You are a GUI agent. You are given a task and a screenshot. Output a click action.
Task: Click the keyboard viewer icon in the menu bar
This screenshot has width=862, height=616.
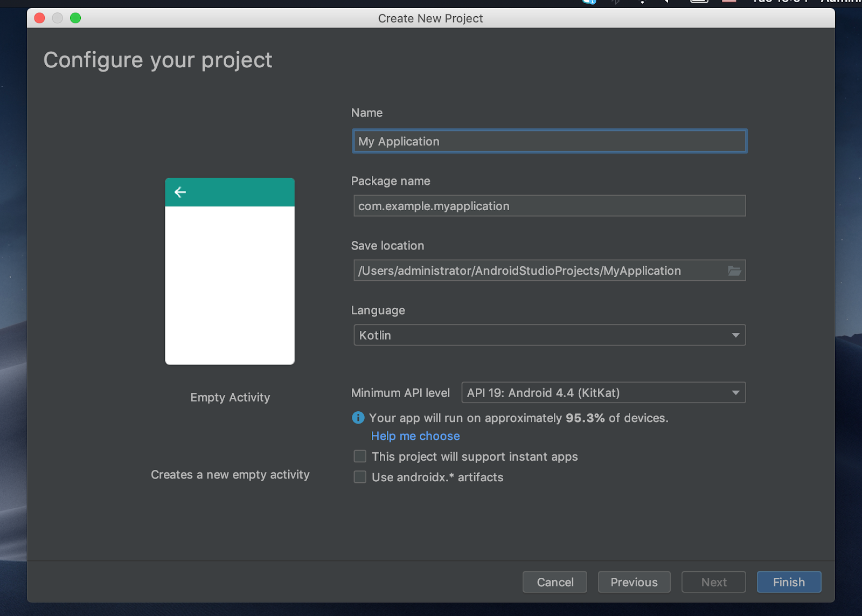click(699, 2)
